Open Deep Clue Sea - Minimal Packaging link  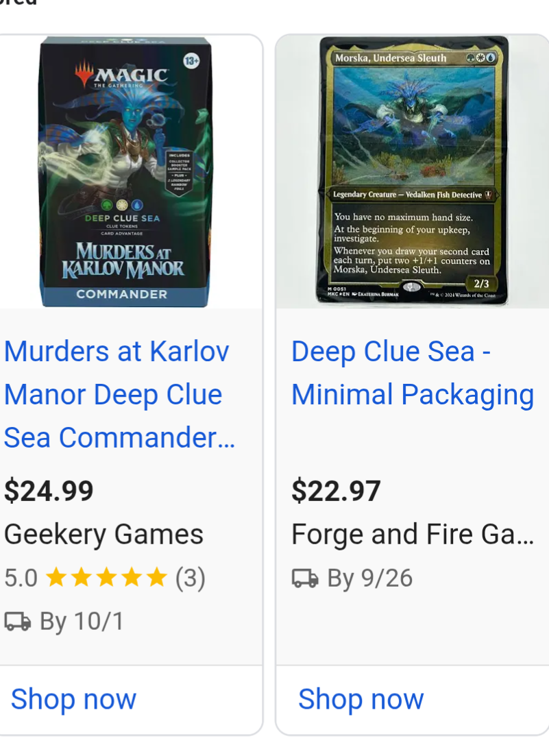point(413,373)
